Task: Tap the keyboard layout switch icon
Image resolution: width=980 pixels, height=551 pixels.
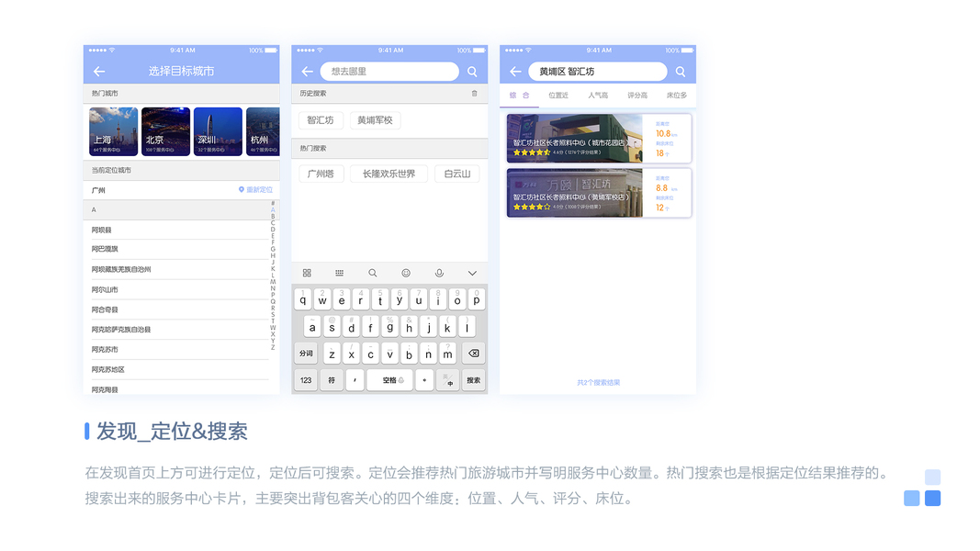Action: tap(340, 273)
